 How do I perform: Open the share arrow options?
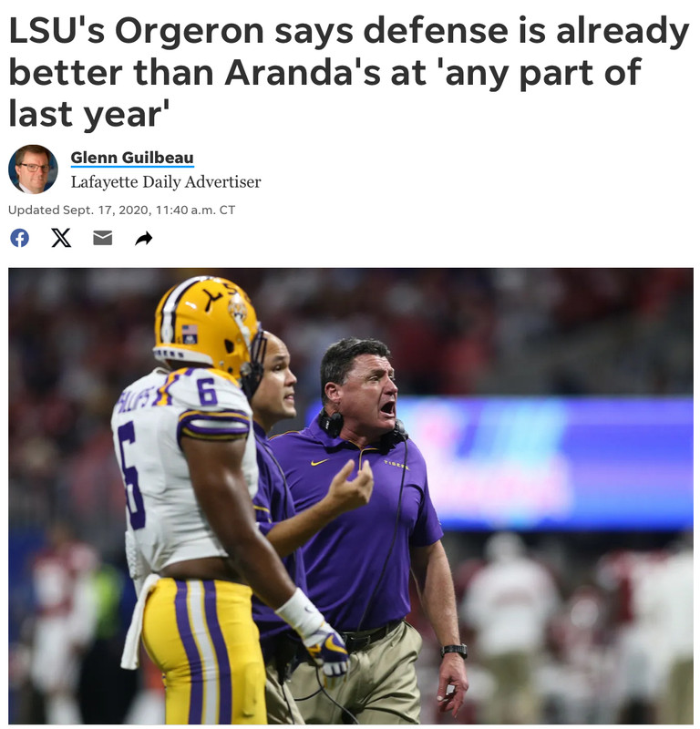point(144,239)
